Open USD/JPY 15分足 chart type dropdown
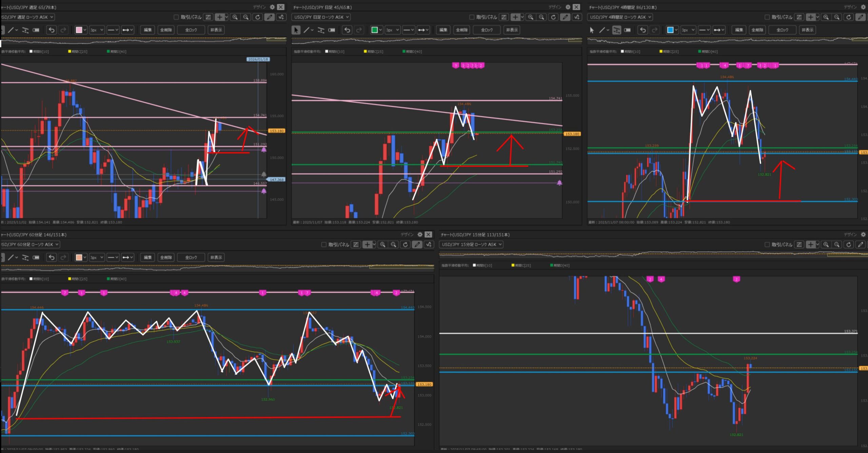This screenshot has height=453, width=868. pos(471,245)
